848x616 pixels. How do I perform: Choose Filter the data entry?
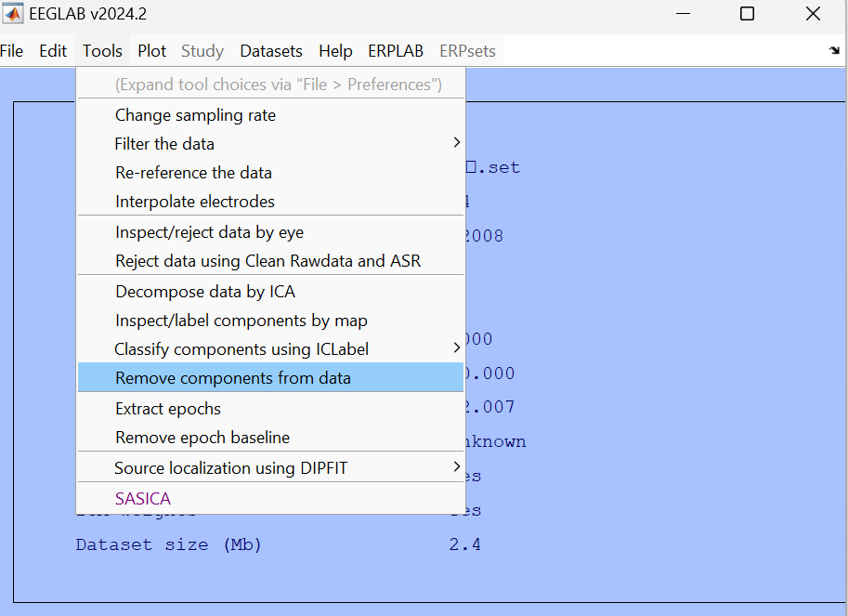point(271,144)
